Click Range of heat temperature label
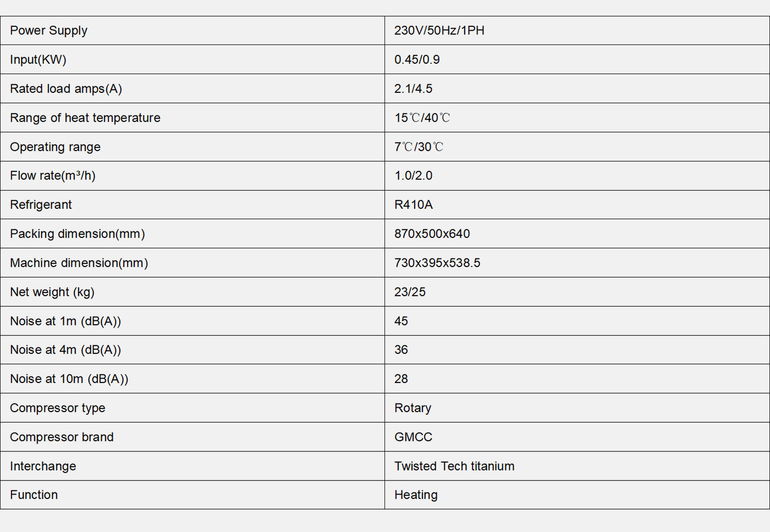 85,118
